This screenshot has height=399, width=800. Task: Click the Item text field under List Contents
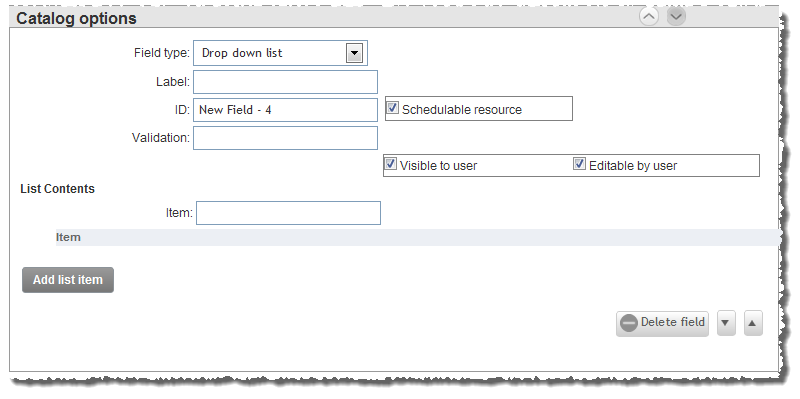[288, 213]
